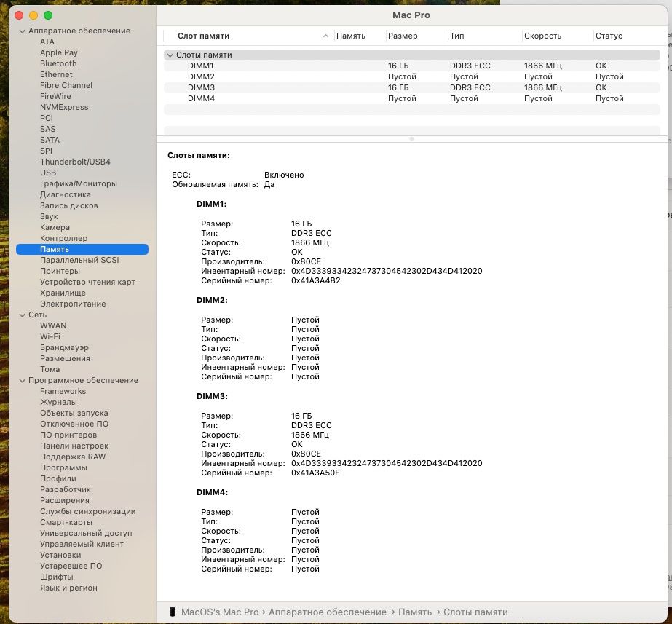This screenshot has height=624, width=672.
Task: Open Apple Pay hardware item
Action: click(59, 52)
